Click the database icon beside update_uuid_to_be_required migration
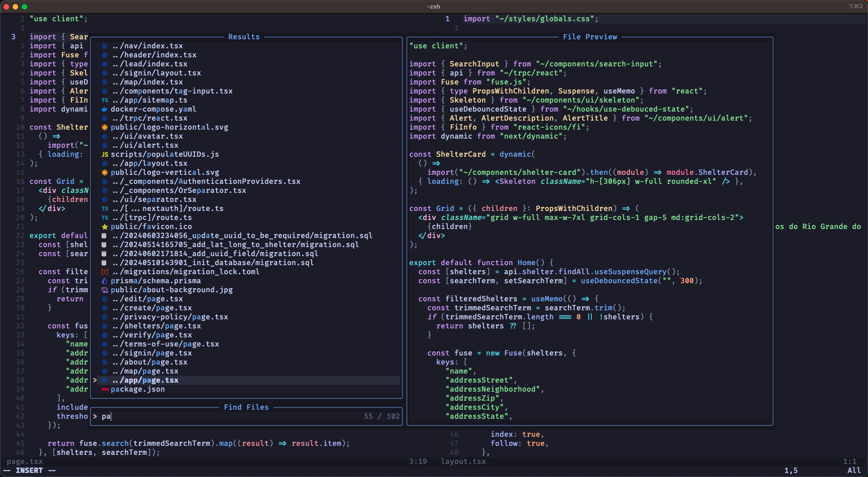Viewport: 868px width, 477px height. [104, 236]
